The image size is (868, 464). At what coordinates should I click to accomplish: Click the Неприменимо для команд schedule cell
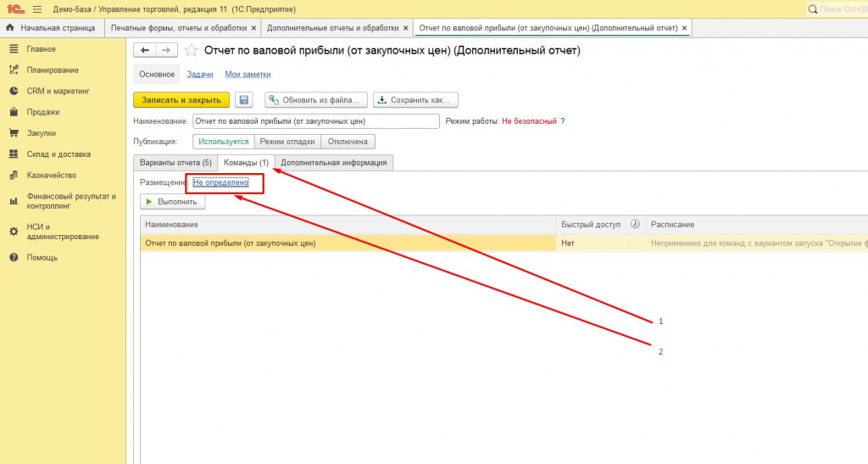pos(757,243)
